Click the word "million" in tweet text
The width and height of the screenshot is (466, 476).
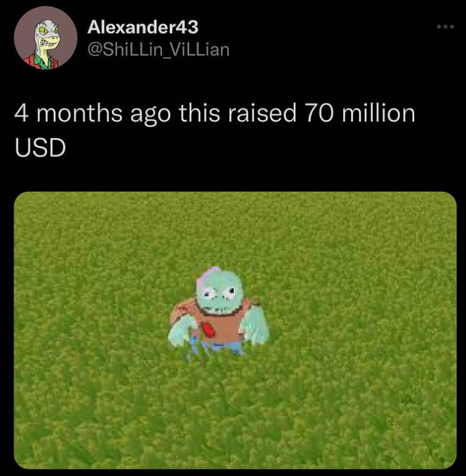point(378,113)
